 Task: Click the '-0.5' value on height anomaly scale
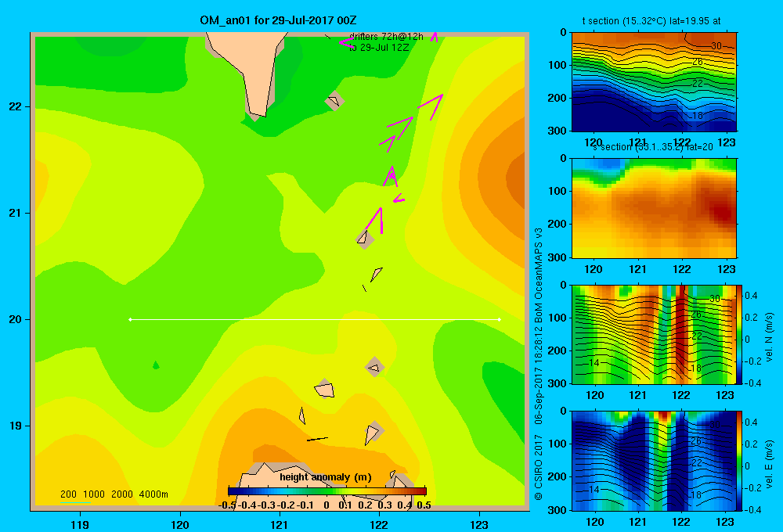pos(228,505)
